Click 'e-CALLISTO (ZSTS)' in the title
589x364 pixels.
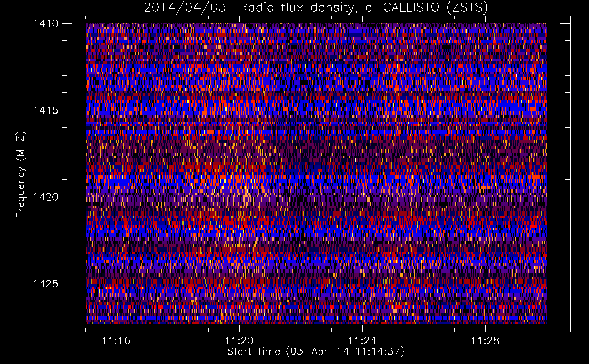[x=426, y=8]
